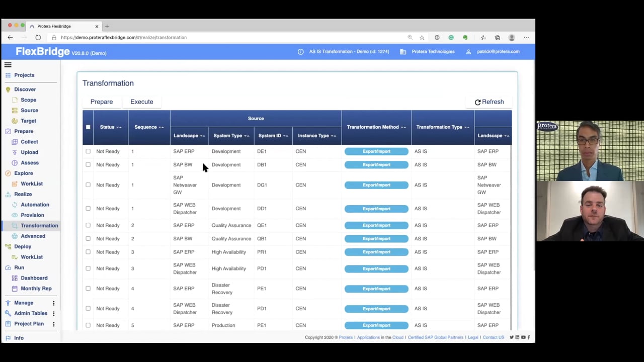Open Advanced under Realize
644x362 pixels.
[33, 236]
